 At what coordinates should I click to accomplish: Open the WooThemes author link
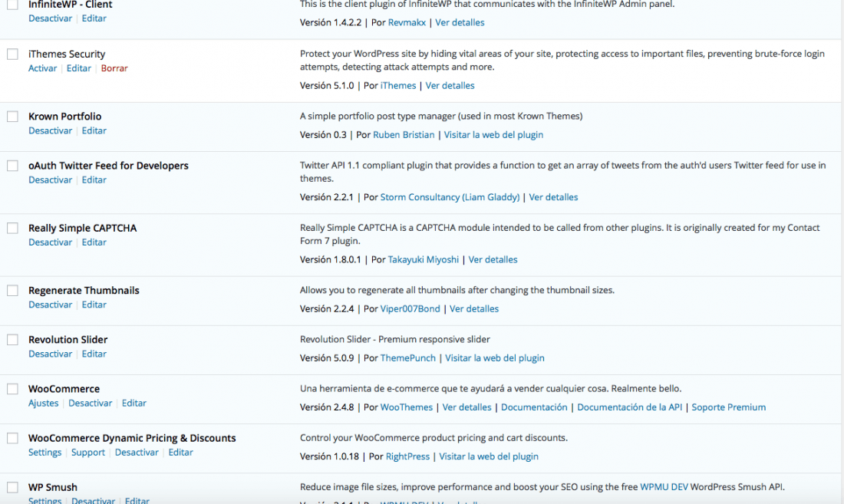tap(407, 407)
